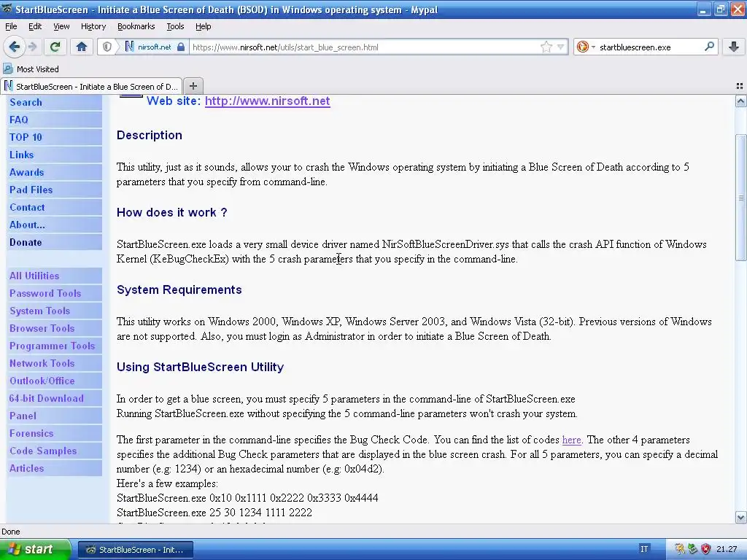
Task: Open the History menu
Action: point(93,26)
